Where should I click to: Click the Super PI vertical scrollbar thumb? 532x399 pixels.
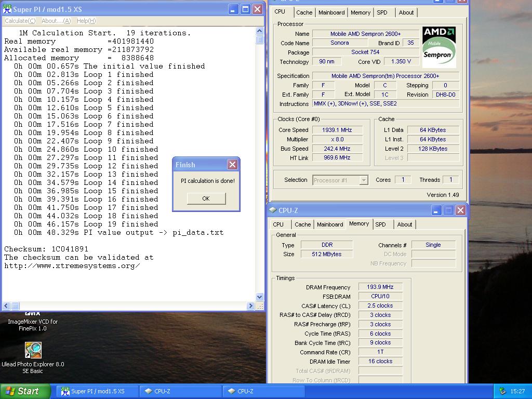click(x=260, y=39)
